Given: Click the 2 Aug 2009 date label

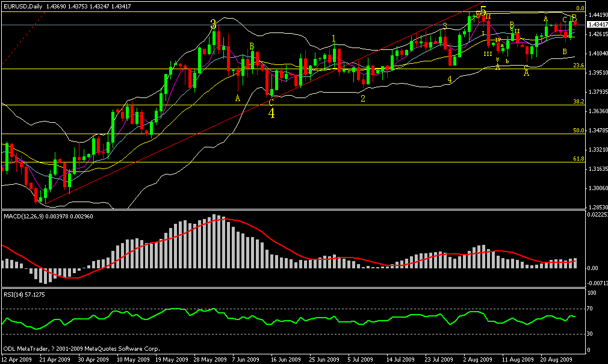Looking at the screenshot, I should tap(478, 359).
